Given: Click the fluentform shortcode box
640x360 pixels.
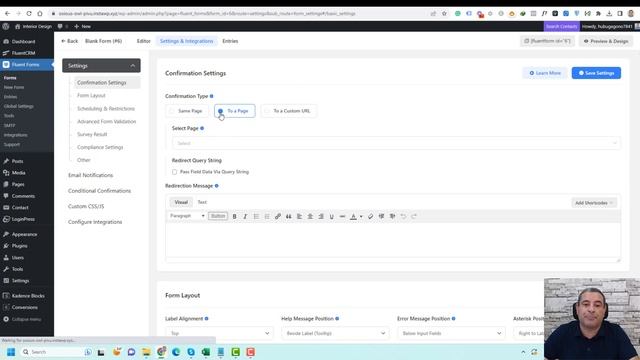Looking at the screenshot, I should coord(547,41).
